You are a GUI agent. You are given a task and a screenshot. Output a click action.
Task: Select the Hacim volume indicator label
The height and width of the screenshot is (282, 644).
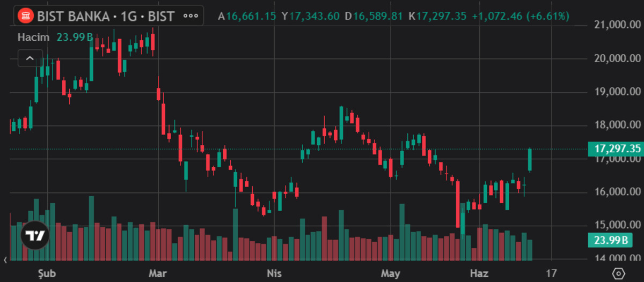pyautogui.click(x=33, y=38)
